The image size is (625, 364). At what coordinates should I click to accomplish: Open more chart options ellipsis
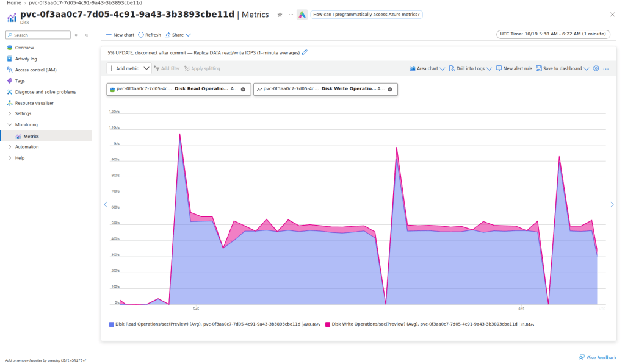coord(606,69)
